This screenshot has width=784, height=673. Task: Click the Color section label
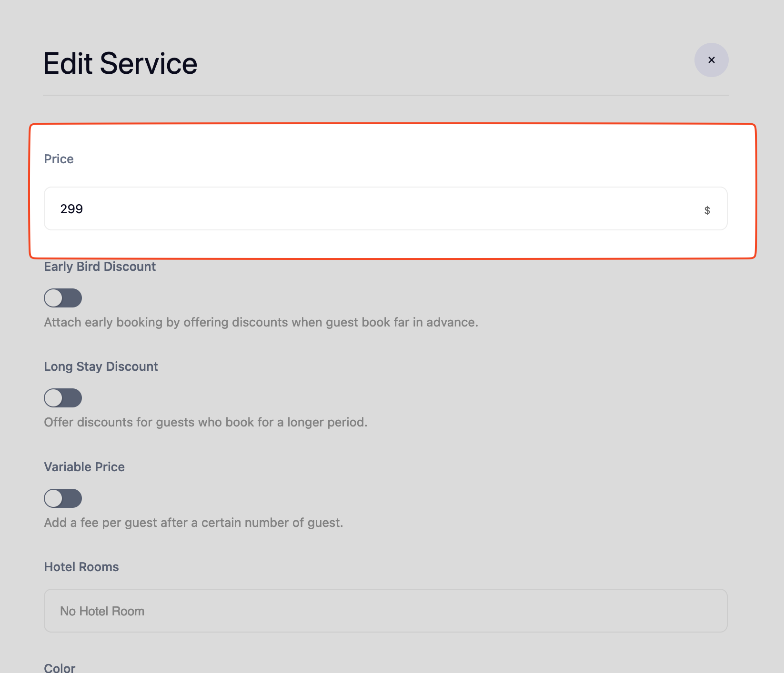tap(60, 667)
